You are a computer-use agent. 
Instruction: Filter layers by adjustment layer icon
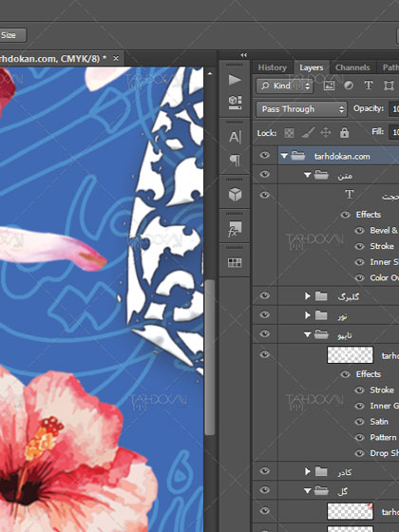coord(349,85)
